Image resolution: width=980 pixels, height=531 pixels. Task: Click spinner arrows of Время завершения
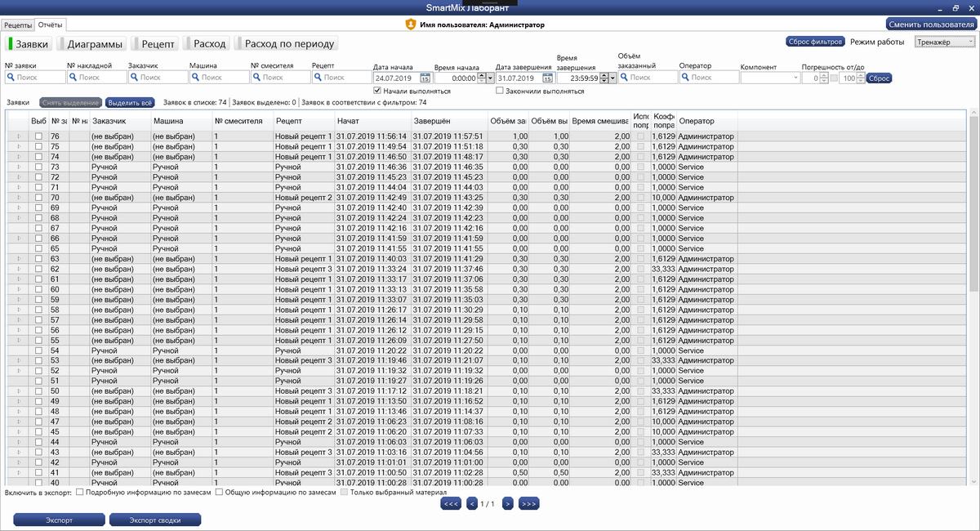[604, 78]
